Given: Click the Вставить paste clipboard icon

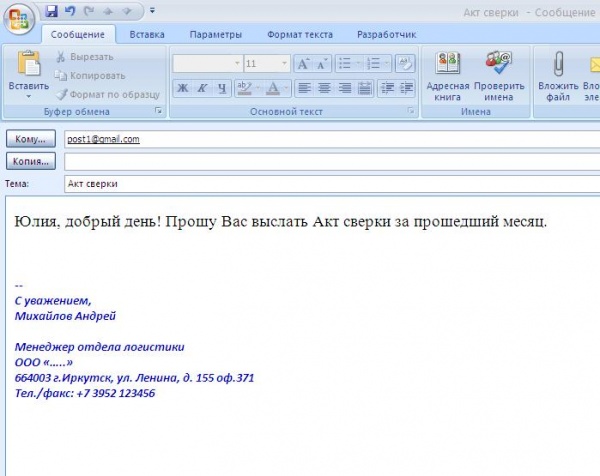Looking at the screenshot, I should coord(29,63).
